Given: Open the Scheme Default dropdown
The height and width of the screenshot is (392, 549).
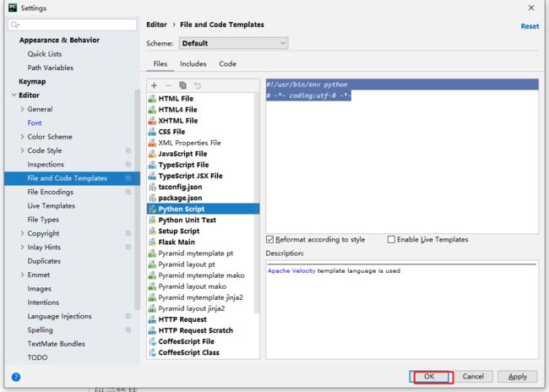Looking at the screenshot, I should [x=233, y=43].
